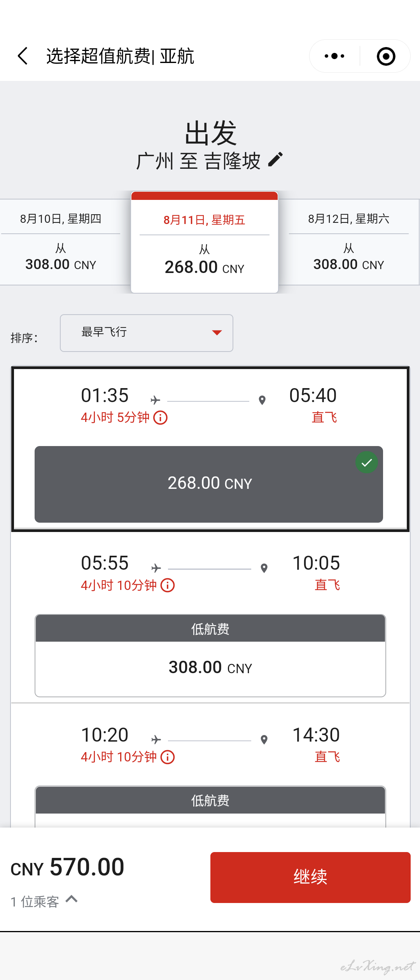Tap the red 继续 continue button

310,877
